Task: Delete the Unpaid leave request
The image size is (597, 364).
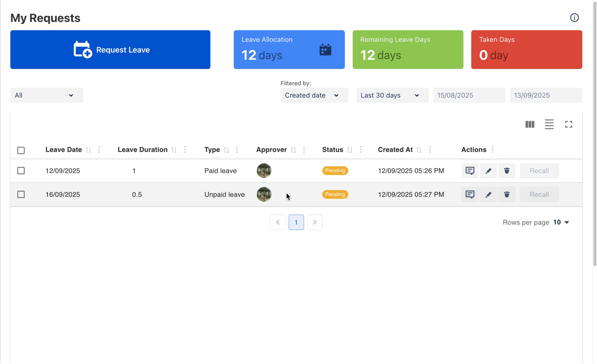Action: [x=506, y=194]
